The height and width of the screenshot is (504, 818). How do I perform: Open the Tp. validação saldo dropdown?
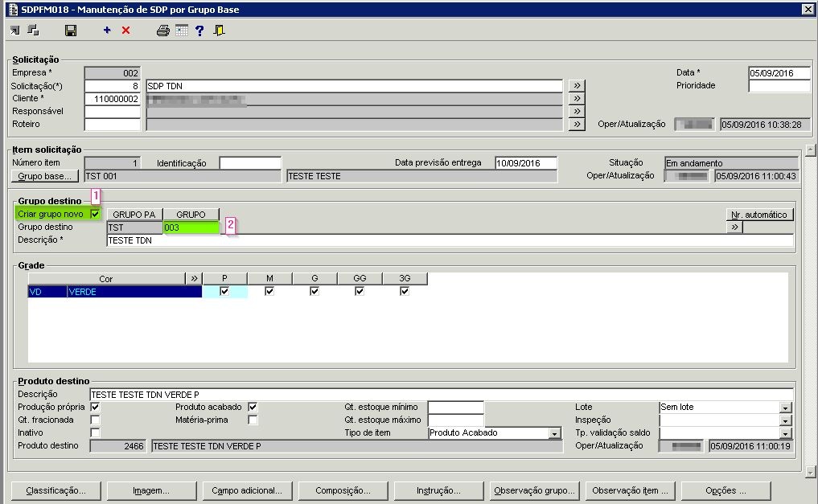point(786,433)
